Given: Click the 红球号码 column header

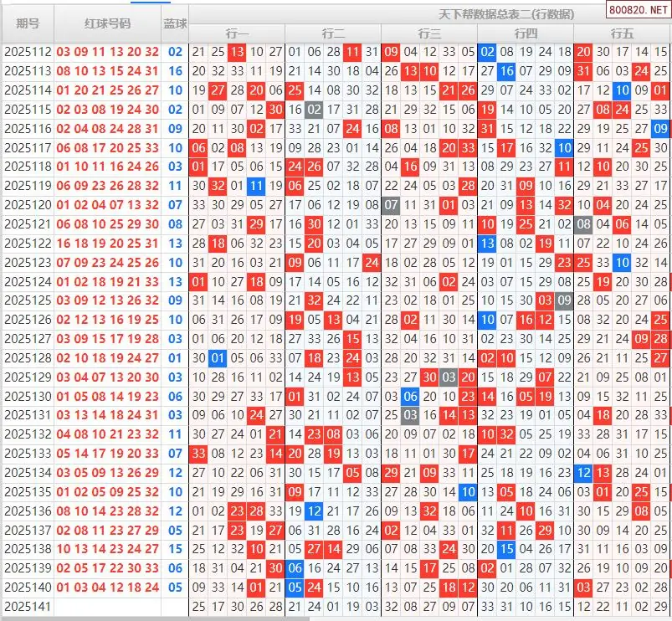Looking at the screenshot, I should (107, 23).
